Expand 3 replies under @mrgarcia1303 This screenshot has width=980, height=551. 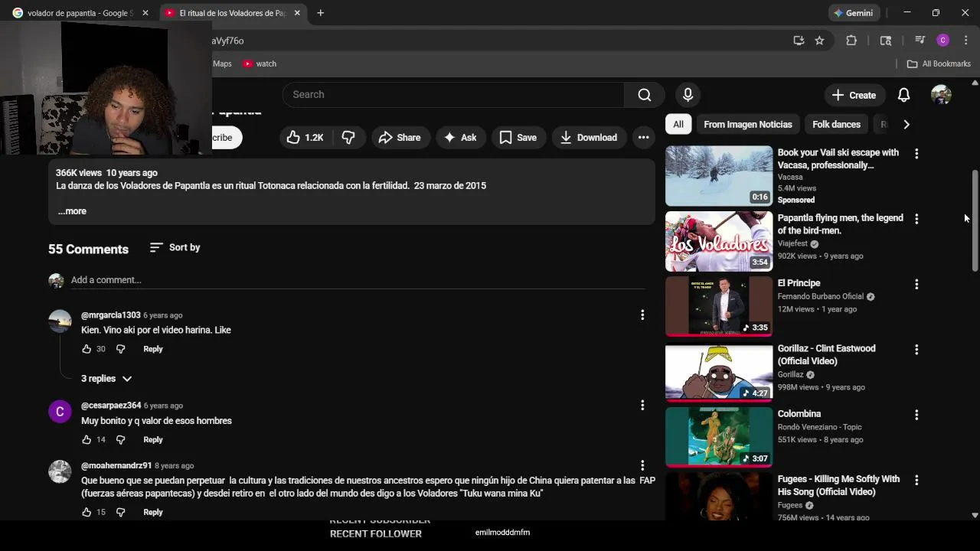coord(106,379)
